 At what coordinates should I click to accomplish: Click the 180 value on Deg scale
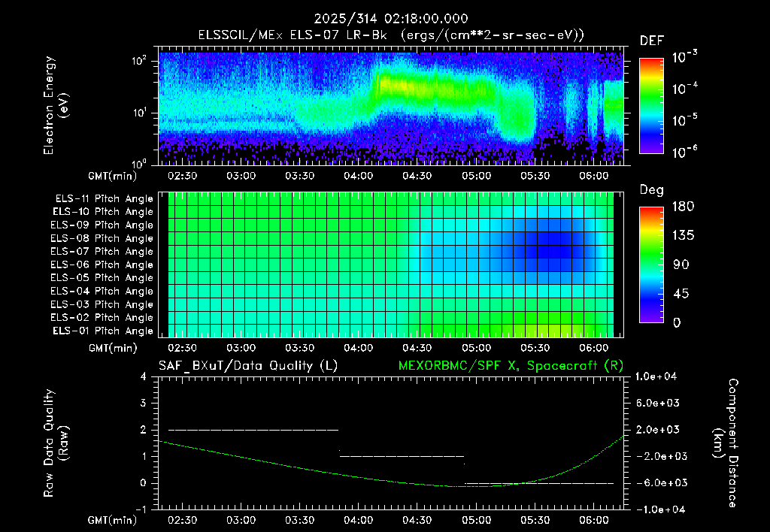tap(684, 207)
